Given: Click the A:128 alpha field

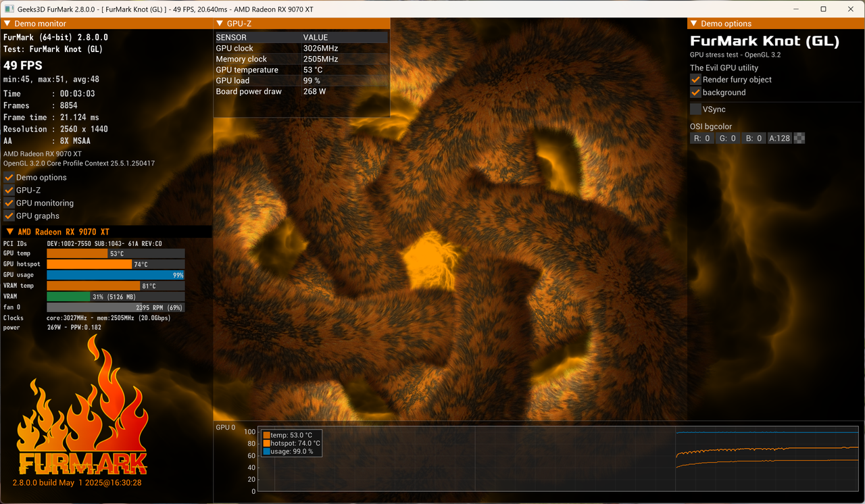Looking at the screenshot, I should coord(779,138).
